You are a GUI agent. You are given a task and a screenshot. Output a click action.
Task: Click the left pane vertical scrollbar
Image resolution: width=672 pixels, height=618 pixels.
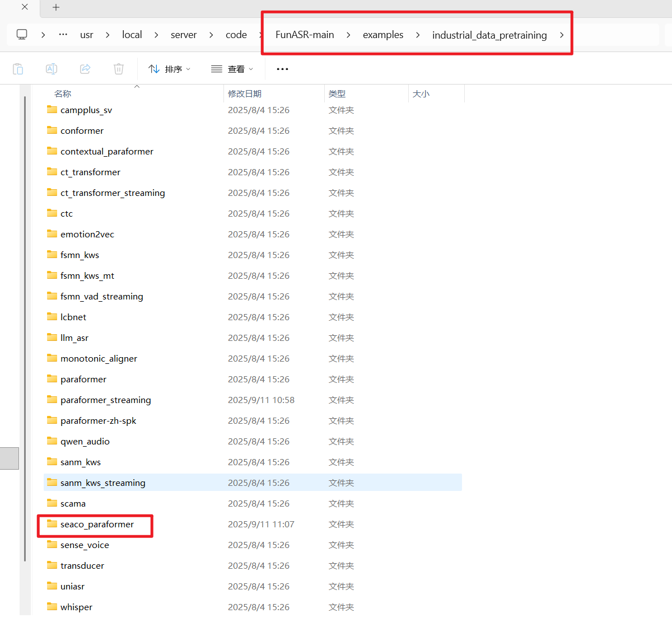point(25,329)
